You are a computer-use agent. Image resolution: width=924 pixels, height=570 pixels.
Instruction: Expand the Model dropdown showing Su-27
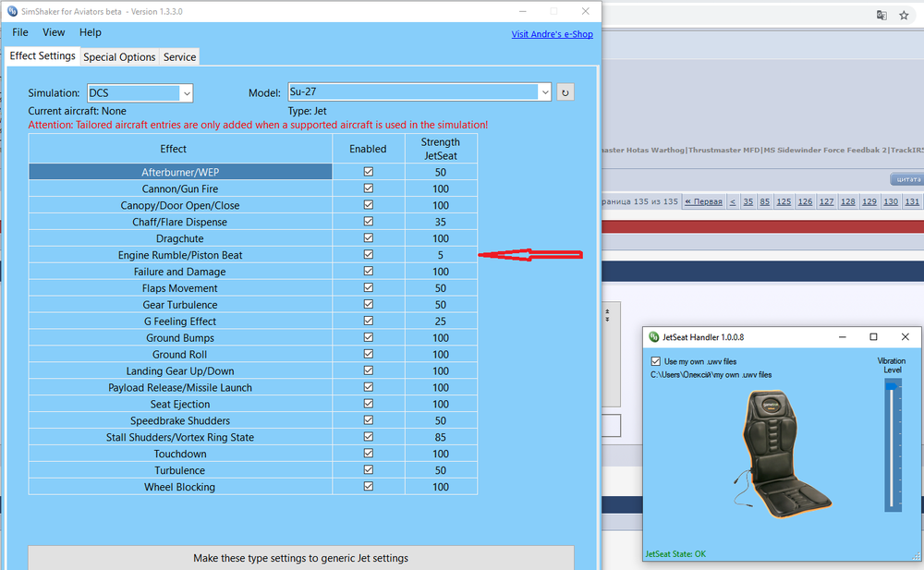click(x=419, y=92)
